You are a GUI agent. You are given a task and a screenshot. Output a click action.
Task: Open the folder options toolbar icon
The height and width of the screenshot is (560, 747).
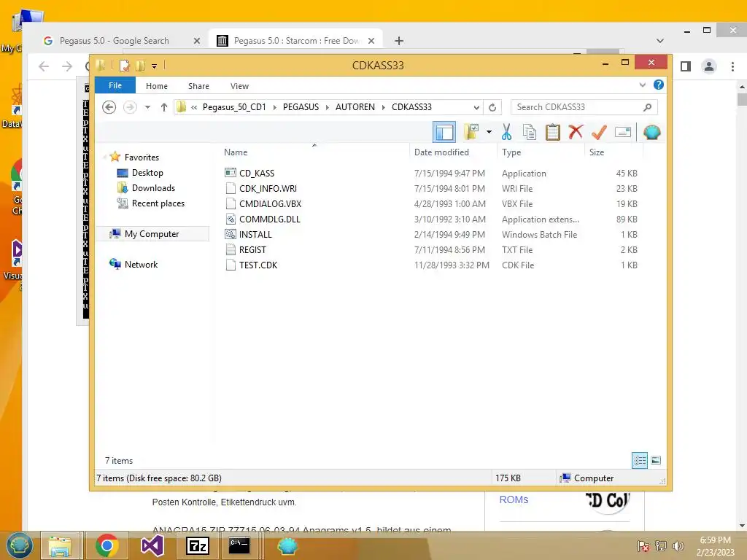(x=471, y=132)
